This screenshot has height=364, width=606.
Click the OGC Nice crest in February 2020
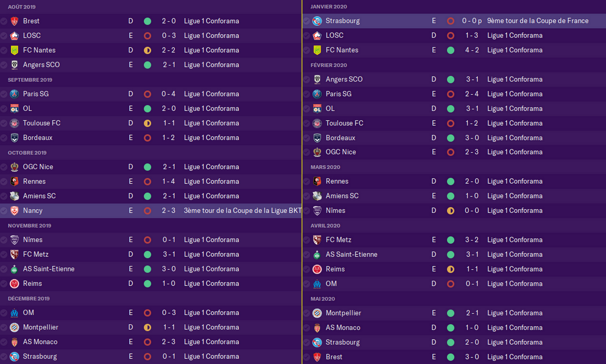click(317, 152)
